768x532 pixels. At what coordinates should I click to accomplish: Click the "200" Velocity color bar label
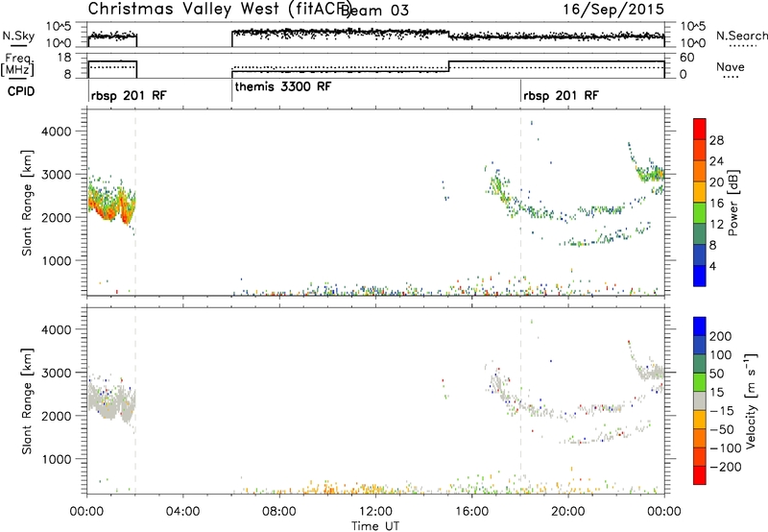pos(720,336)
